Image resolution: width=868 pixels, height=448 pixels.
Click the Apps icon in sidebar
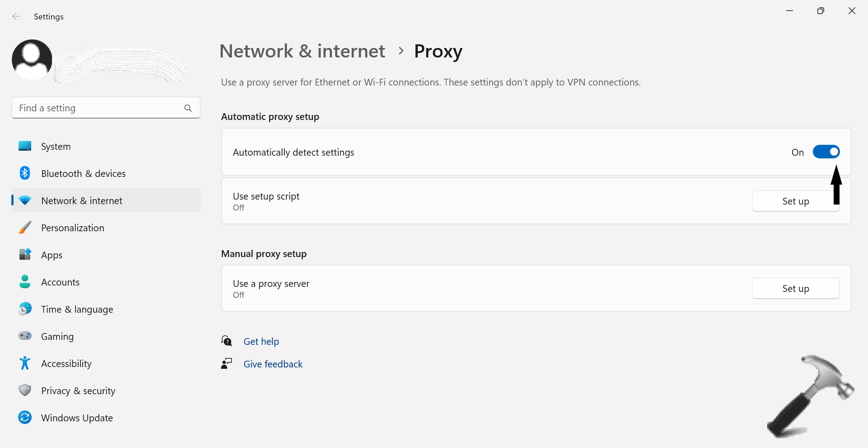(x=25, y=255)
